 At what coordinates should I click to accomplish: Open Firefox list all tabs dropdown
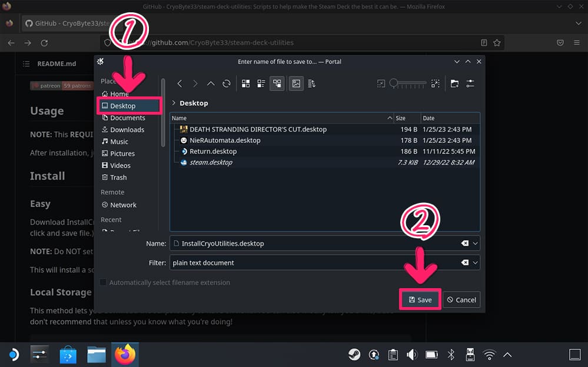tap(578, 24)
